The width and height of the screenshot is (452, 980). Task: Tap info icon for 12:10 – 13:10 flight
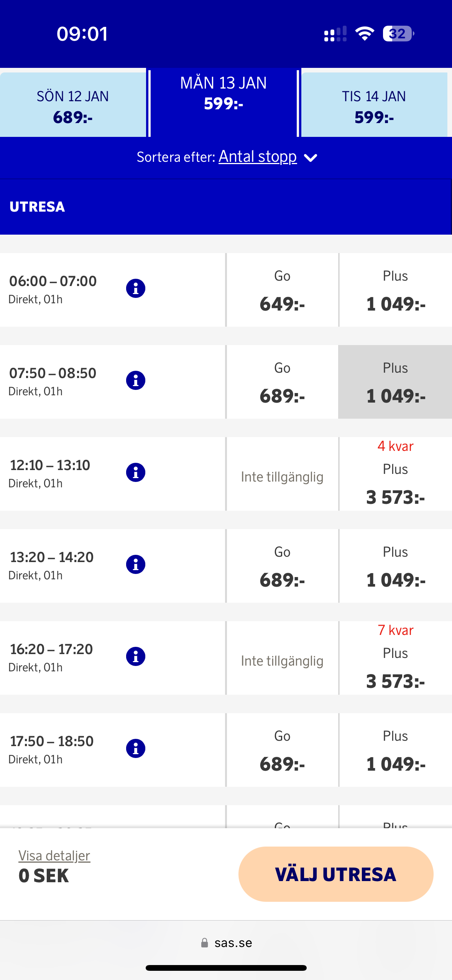click(135, 472)
